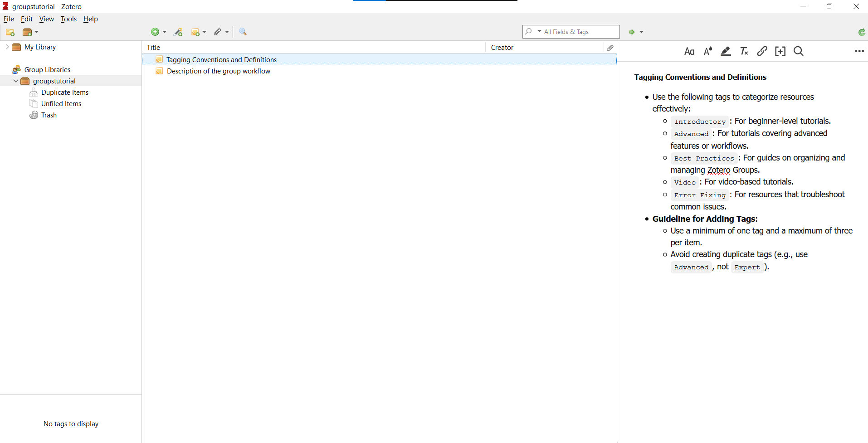Click the misspelled word Zotero in the note
This screenshot has height=443, width=868.
click(x=719, y=170)
